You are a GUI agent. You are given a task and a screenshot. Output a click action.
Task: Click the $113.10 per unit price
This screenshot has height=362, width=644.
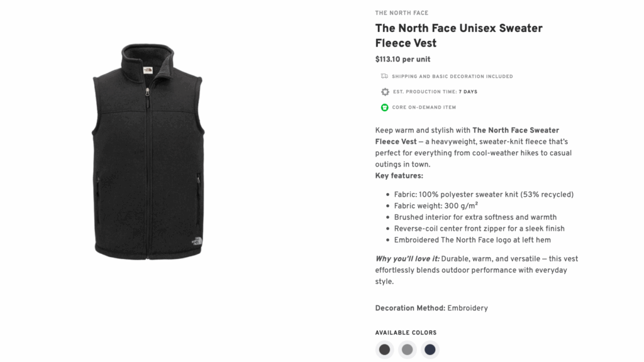[x=402, y=59]
